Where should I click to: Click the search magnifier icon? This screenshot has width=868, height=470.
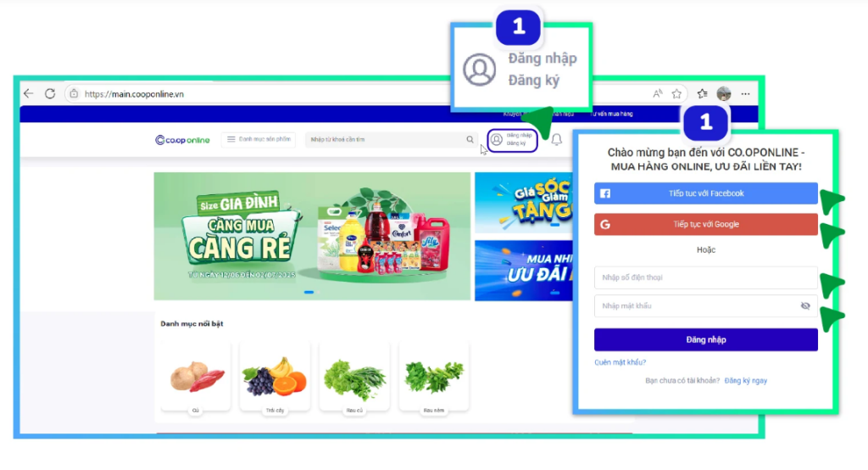pos(470,140)
